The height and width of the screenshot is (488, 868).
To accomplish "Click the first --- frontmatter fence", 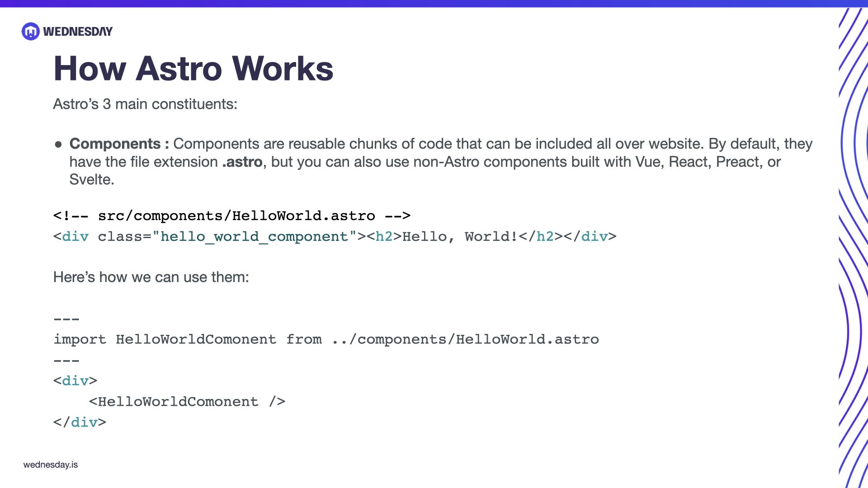I will 66,319.
